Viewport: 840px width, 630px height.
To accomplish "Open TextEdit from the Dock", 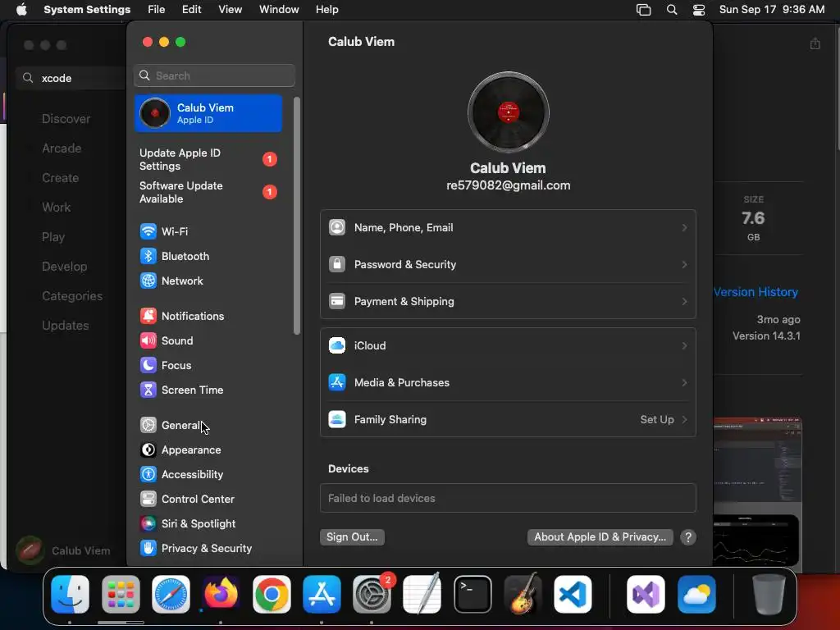I will [x=422, y=594].
